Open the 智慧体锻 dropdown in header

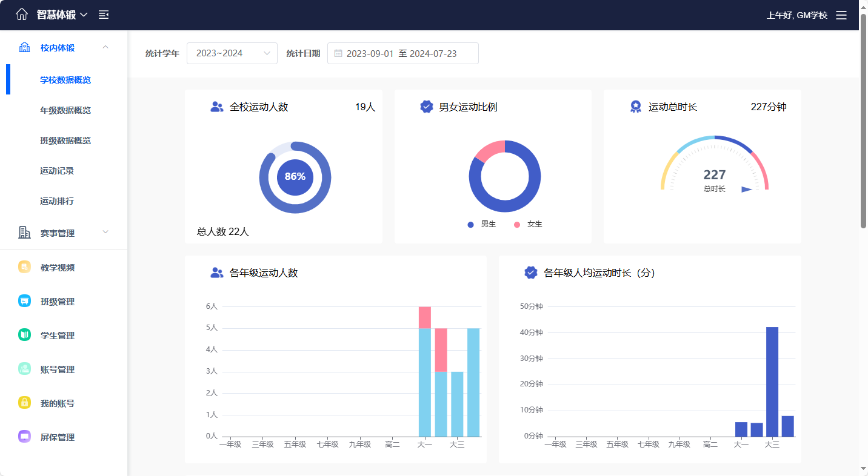pyautogui.click(x=62, y=15)
